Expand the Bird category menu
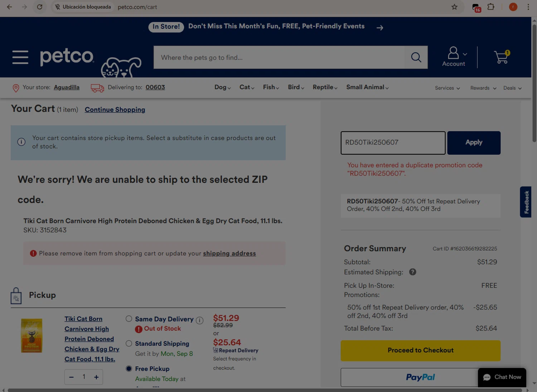Screen dimensions: 537x392 [296, 87]
